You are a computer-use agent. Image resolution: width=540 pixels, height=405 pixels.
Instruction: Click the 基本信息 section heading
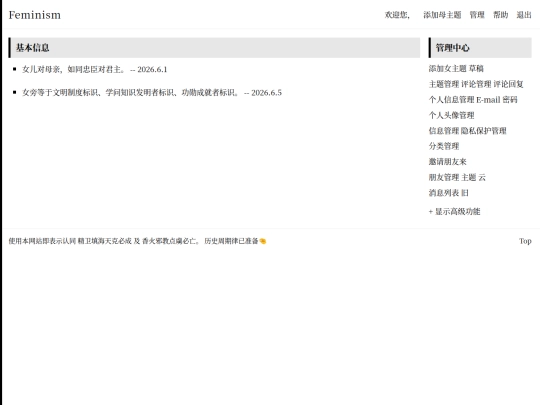(33, 48)
